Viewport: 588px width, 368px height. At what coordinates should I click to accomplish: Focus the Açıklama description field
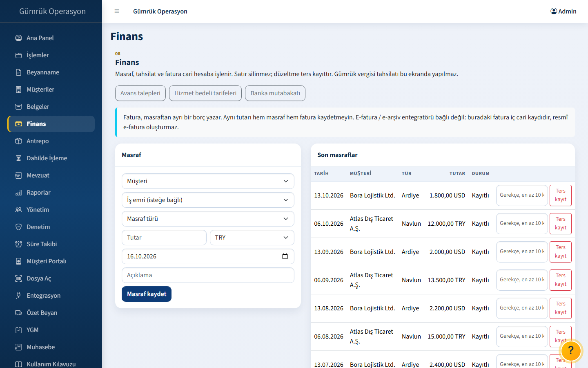(208, 275)
